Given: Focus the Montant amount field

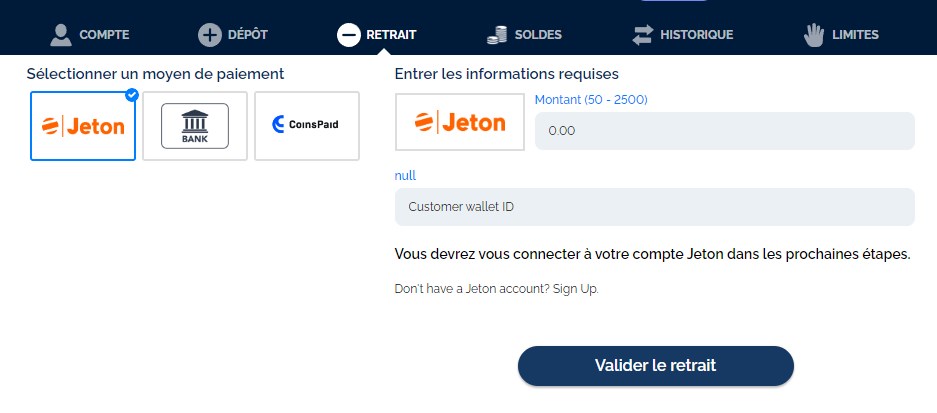Looking at the screenshot, I should pyautogui.click(x=724, y=131).
